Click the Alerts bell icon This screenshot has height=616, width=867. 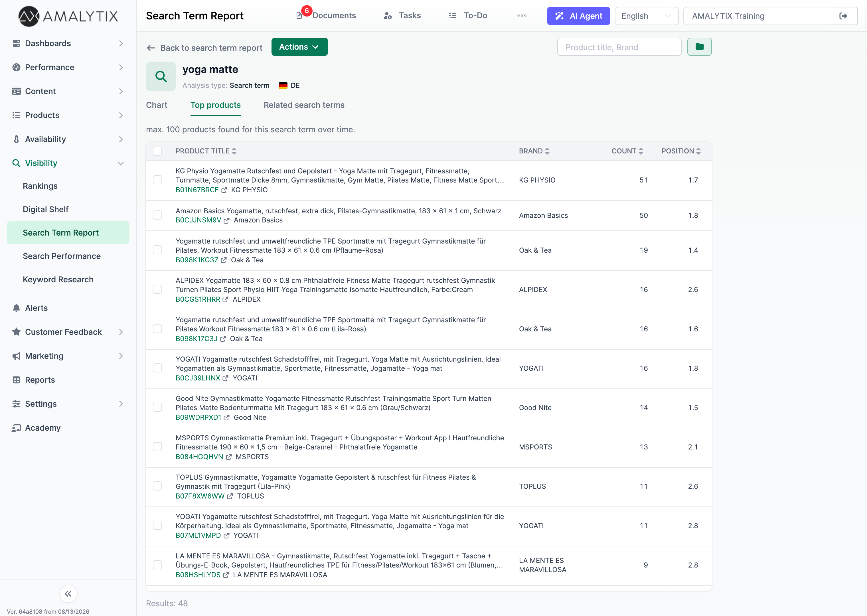click(x=16, y=308)
